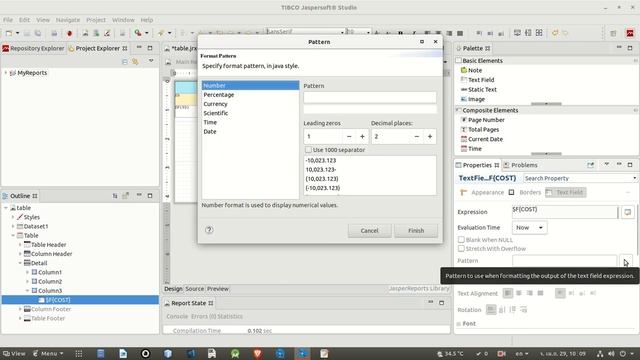Pick Current Date element from Palette

[482, 139]
